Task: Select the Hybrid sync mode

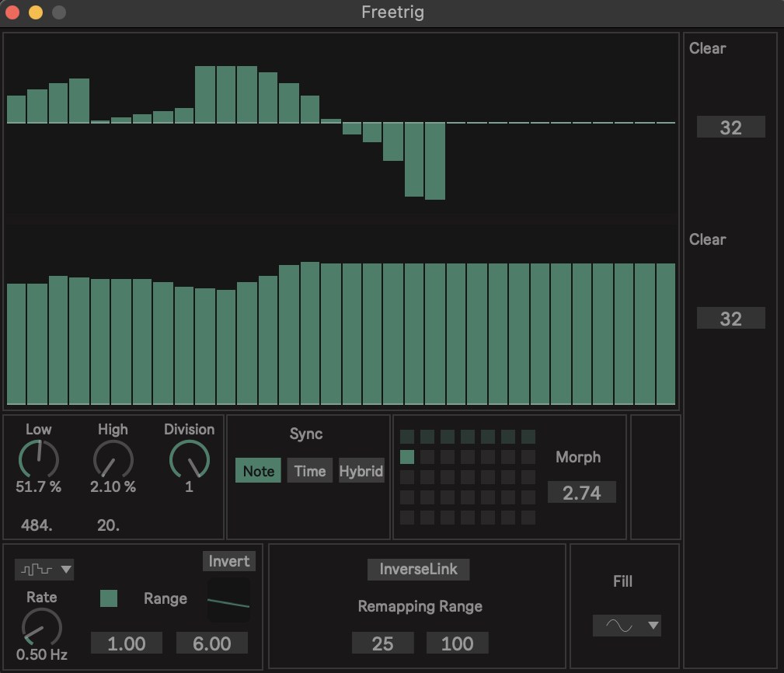Action: [361, 471]
